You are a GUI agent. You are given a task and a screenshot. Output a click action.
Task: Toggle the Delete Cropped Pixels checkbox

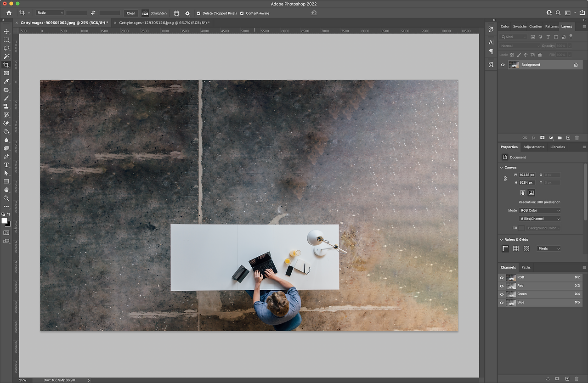pos(198,13)
